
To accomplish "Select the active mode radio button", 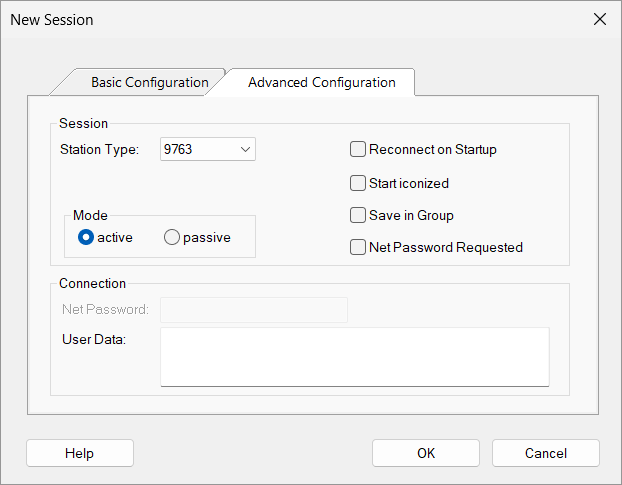I will [x=86, y=237].
